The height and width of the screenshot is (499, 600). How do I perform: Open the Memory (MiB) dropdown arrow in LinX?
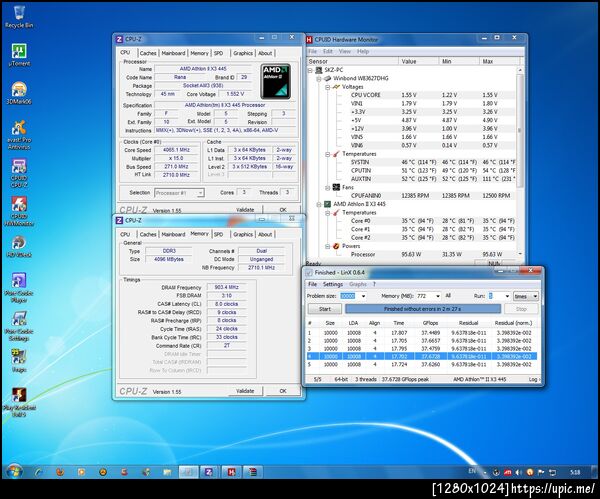click(438, 296)
